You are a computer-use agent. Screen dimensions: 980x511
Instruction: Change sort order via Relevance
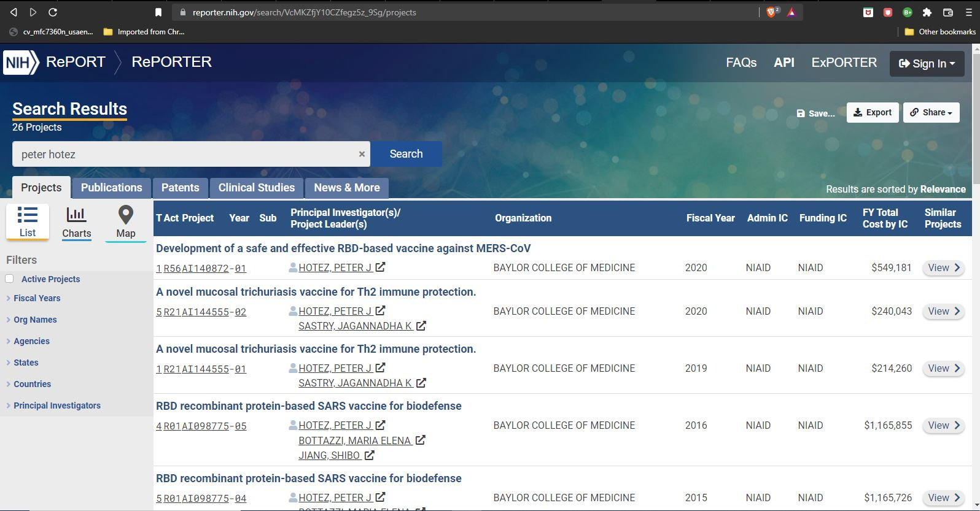(x=943, y=189)
